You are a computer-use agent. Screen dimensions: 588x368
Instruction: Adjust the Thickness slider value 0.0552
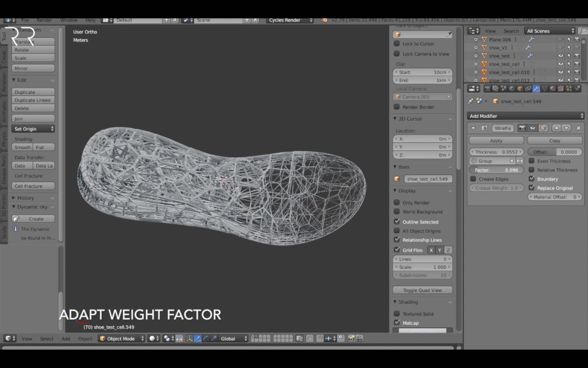coord(496,151)
